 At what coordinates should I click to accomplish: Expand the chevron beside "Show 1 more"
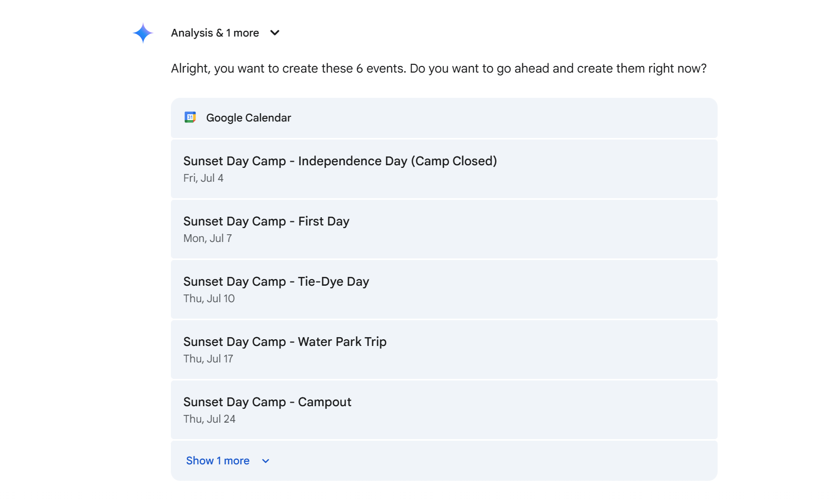tap(266, 461)
